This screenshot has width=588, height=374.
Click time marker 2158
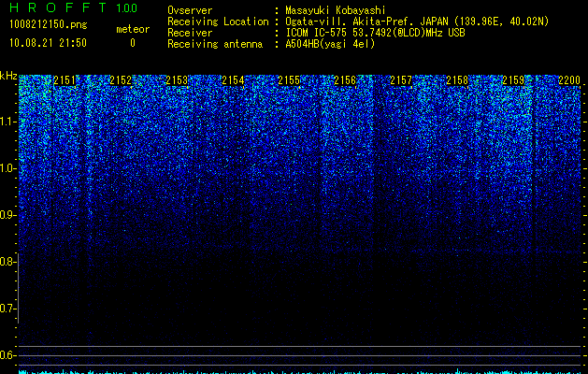coord(457,80)
